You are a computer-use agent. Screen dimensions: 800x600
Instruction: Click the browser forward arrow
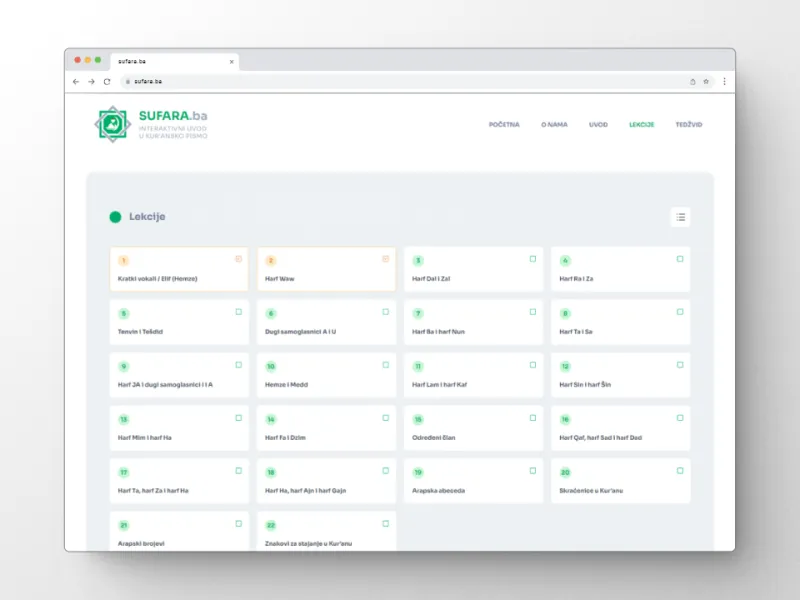[92, 81]
